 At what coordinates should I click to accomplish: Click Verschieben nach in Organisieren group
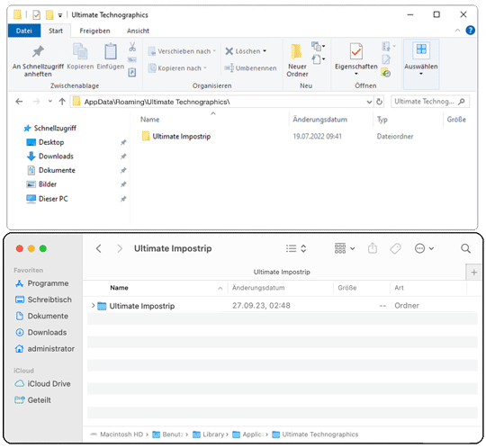coord(182,51)
